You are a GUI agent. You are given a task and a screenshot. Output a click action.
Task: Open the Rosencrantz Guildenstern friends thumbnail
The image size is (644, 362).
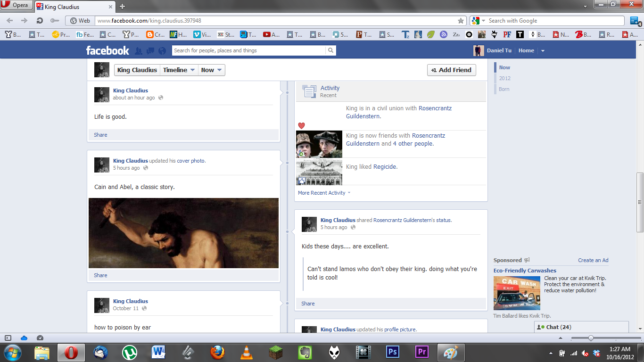pyautogui.click(x=319, y=144)
